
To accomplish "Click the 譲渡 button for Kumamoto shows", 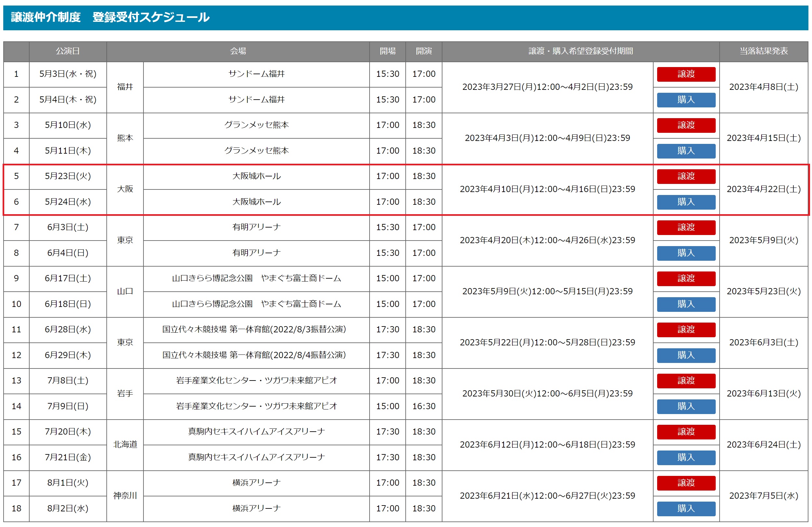I will point(686,125).
